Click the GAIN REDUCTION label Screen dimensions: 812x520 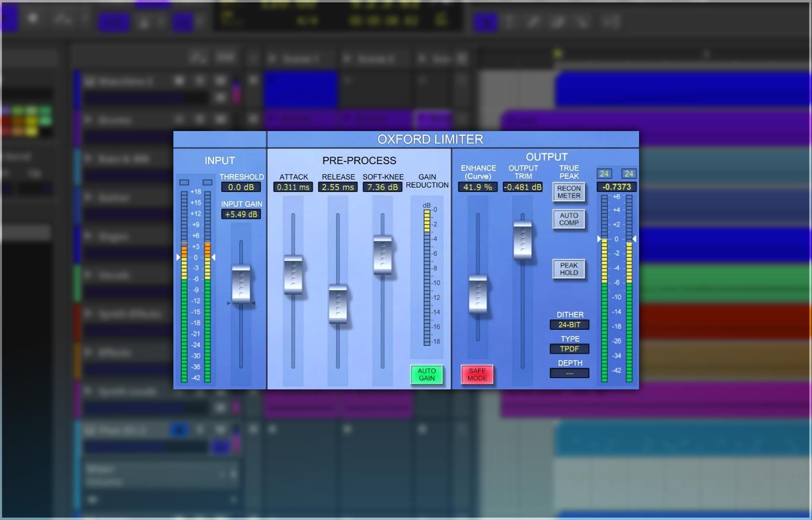tap(427, 181)
